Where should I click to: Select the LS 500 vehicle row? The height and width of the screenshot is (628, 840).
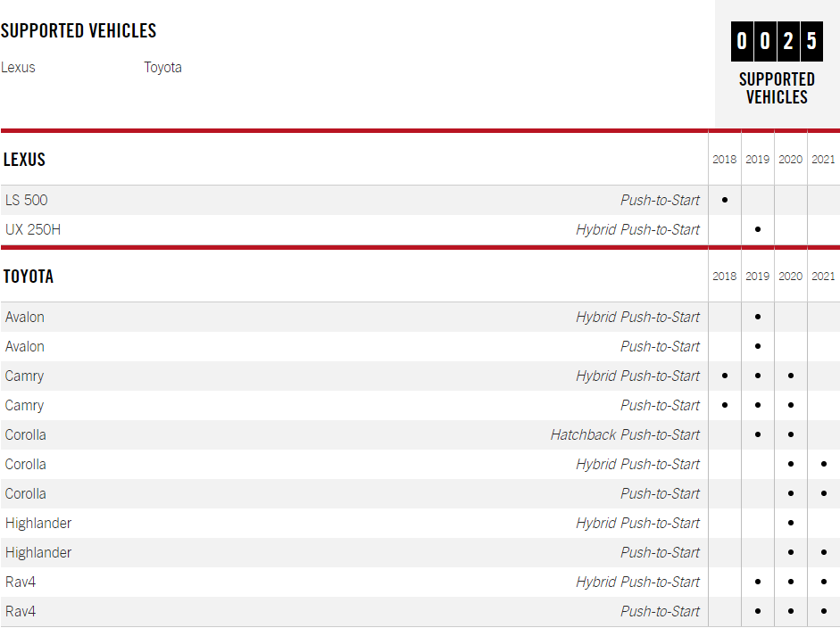(x=27, y=200)
